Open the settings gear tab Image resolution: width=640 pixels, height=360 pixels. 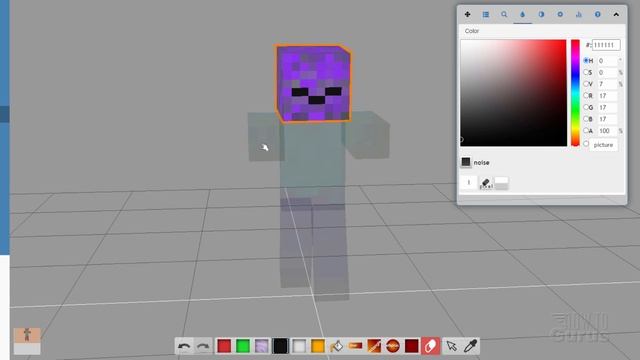coord(560,14)
